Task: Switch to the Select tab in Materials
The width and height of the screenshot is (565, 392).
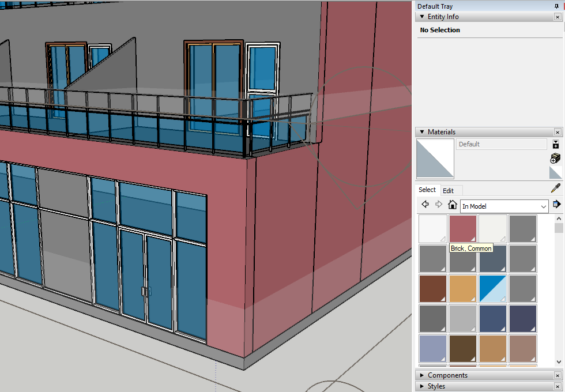Action: tap(428, 189)
